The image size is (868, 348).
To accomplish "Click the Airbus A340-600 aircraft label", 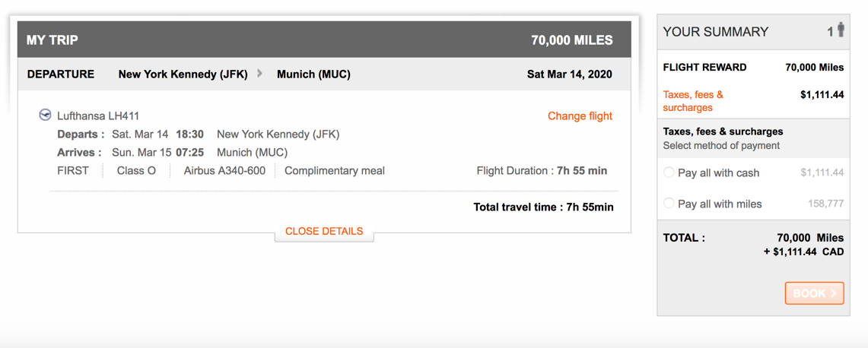I will 224,171.
